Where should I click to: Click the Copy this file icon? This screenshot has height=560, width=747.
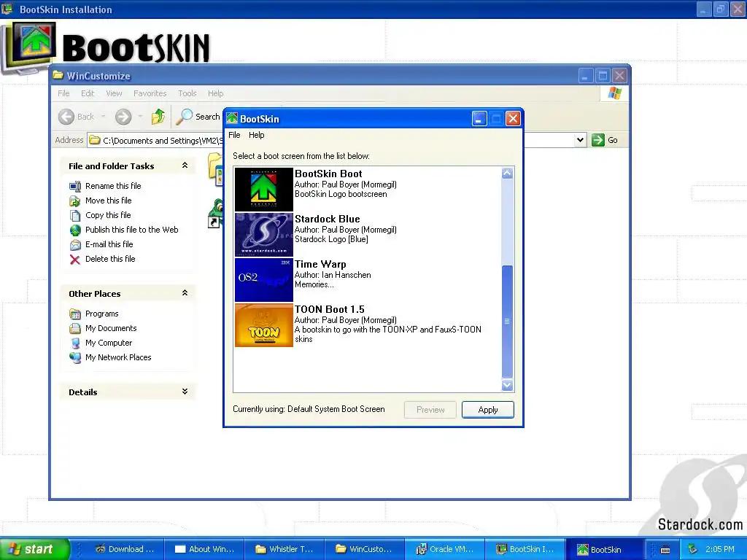tap(75, 216)
